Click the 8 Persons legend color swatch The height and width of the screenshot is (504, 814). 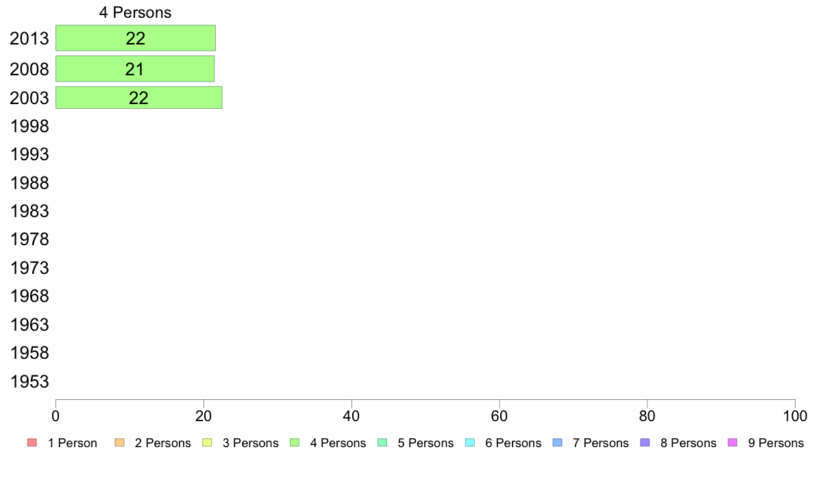(645, 443)
